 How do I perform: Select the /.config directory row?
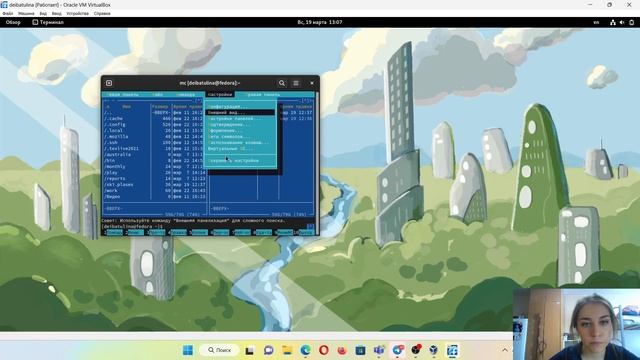click(155, 125)
